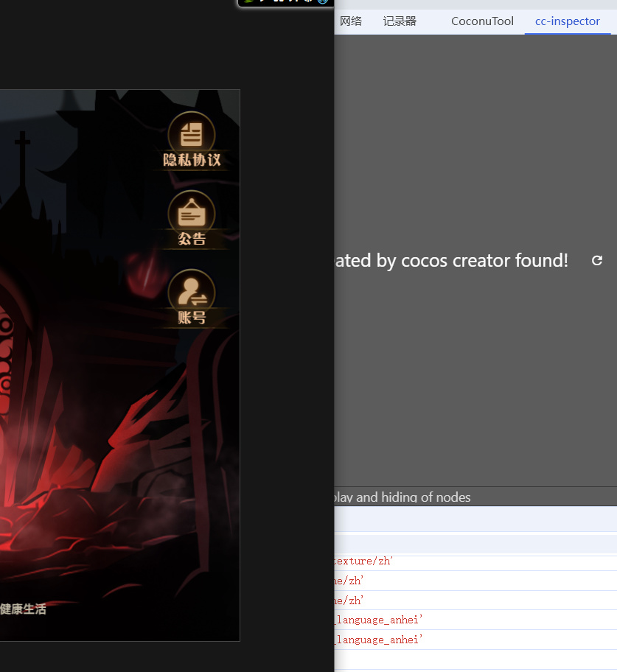Switch to the 网络 tab
This screenshot has height=672, width=617.
coord(351,21)
